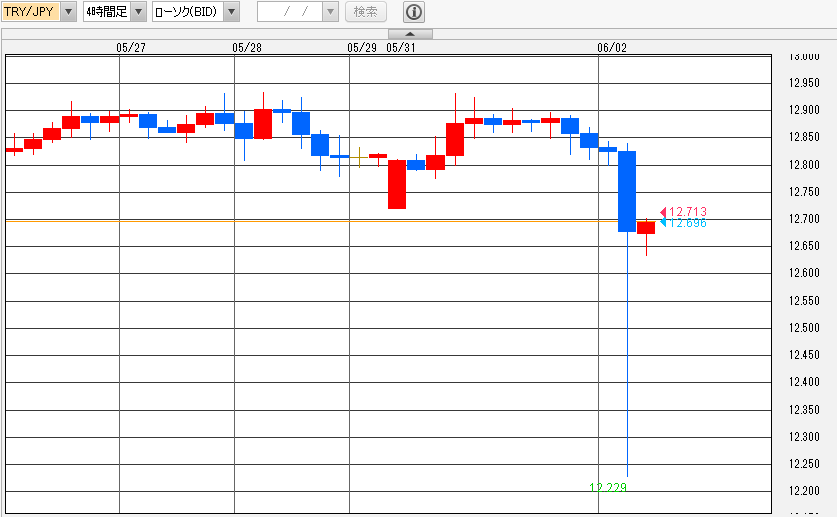Click the 12.300 price axis label

click(x=804, y=437)
